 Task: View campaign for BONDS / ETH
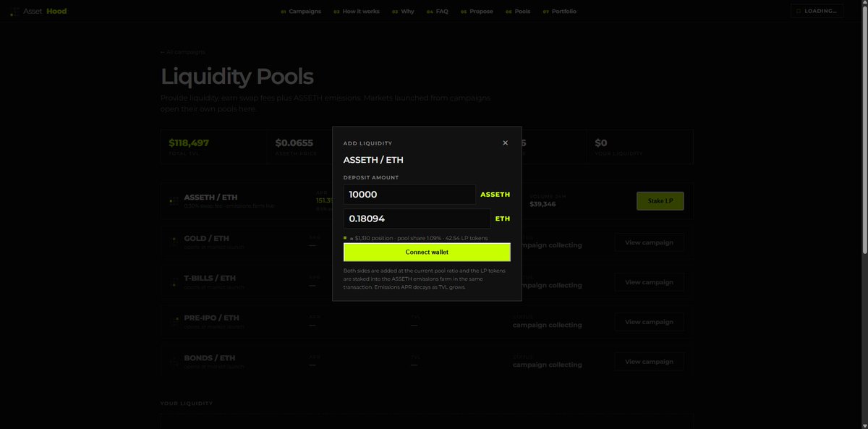649,362
